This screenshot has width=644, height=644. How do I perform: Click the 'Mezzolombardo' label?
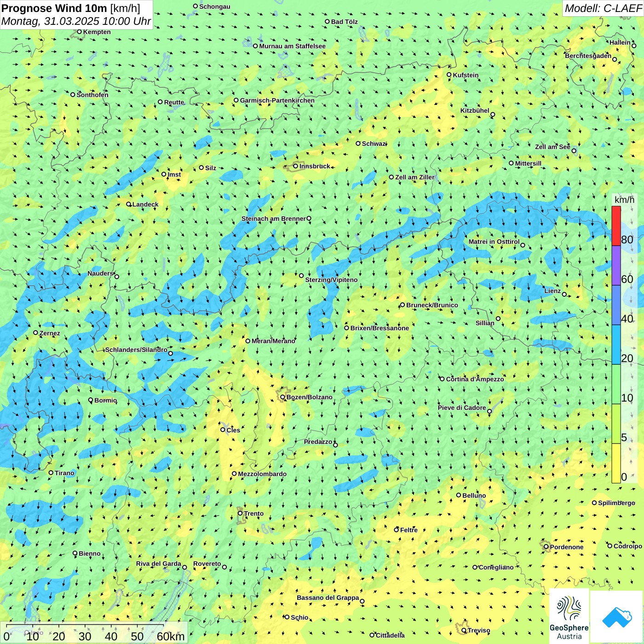(262, 474)
